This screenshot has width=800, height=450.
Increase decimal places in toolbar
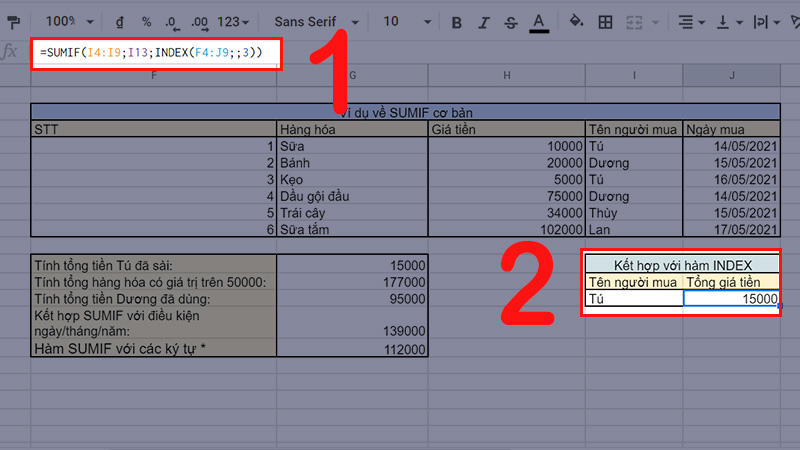[x=200, y=21]
